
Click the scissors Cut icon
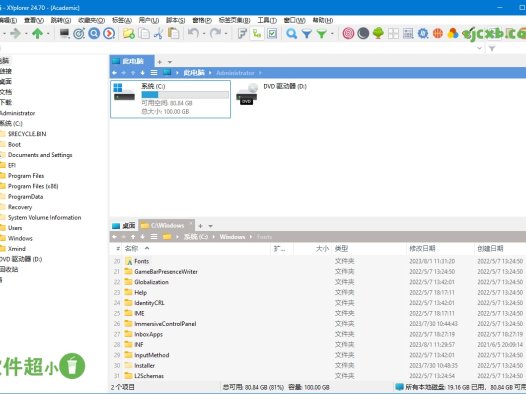[x=158, y=33]
